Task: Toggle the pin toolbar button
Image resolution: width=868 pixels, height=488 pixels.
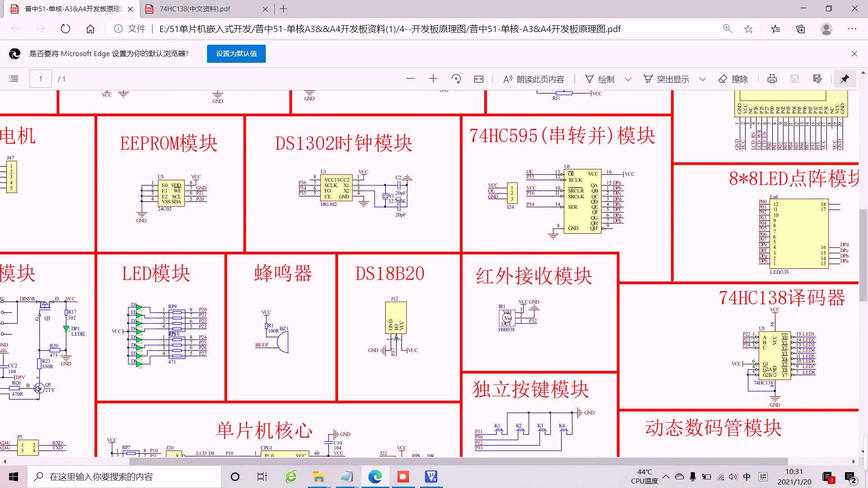Action: (x=844, y=79)
